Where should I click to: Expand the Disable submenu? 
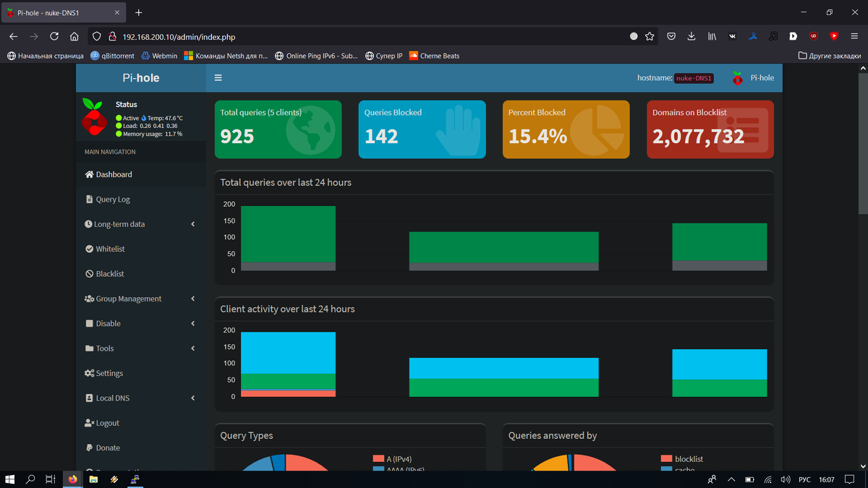141,323
